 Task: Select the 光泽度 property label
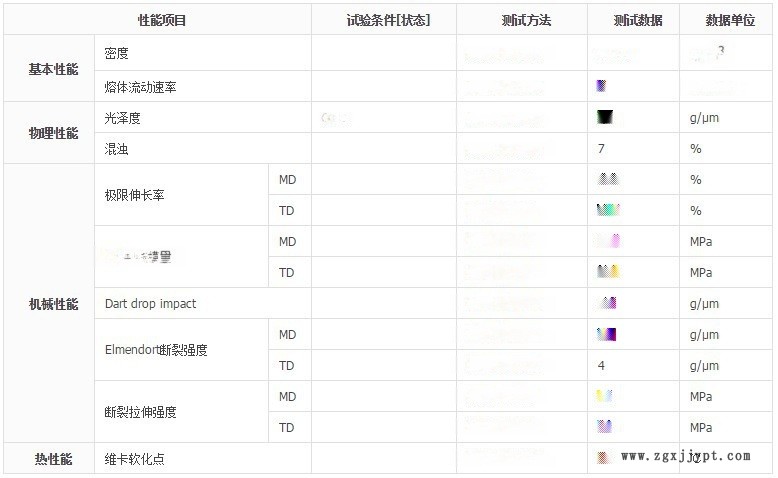tap(123, 118)
